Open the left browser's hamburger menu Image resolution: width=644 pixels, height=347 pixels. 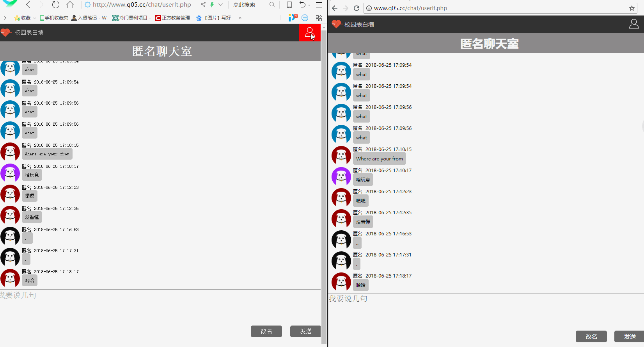319,5
